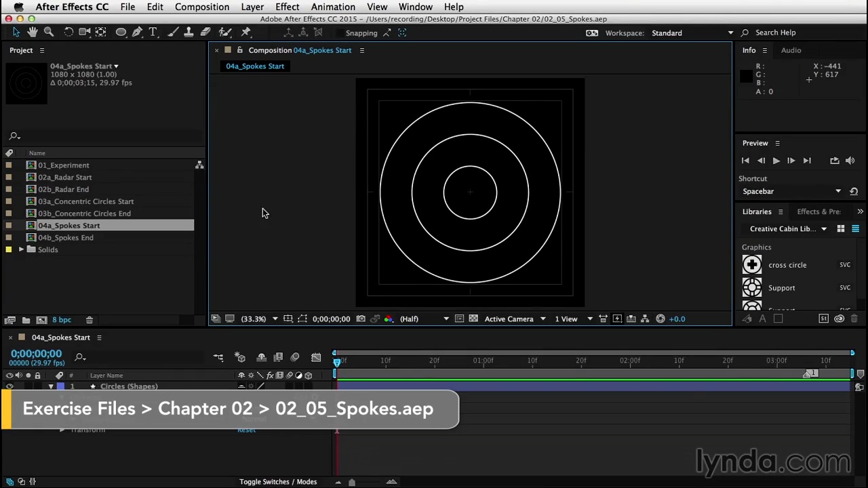Viewport: 868px width, 488px height.
Task: Click Toggle Switches / Modes button
Action: click(x=278, y=482)
